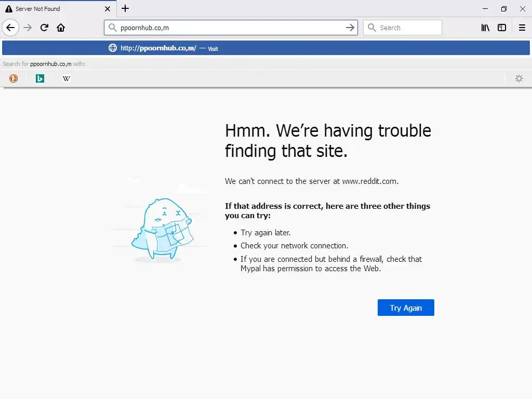Click the 'Try again later.' bullet text

[265, 233]
